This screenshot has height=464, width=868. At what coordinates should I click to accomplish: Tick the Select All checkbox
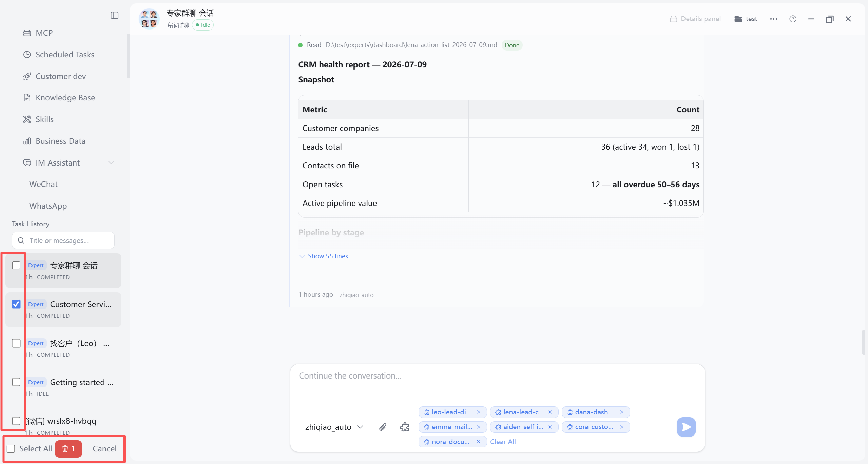pyautogui.click(x=11, y=449)
